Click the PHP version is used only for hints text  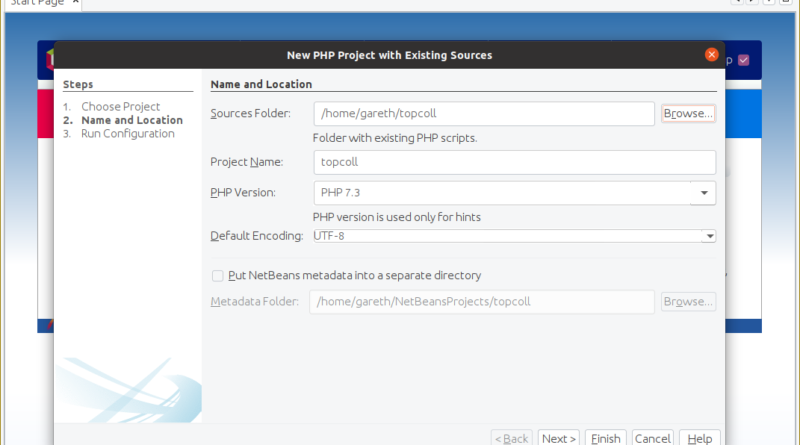pyautogui.click(x=396, y=217)
